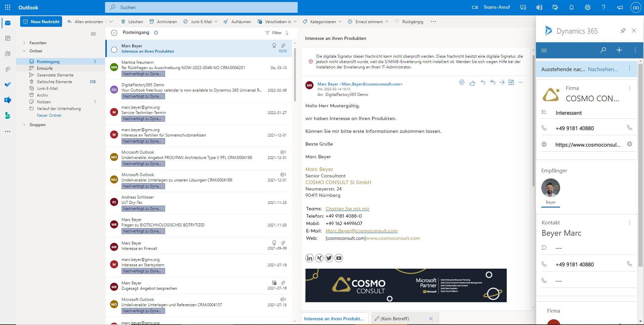
Task: Click Nachsehen... link in Dynamics pane
Action: tap(603, 69)
